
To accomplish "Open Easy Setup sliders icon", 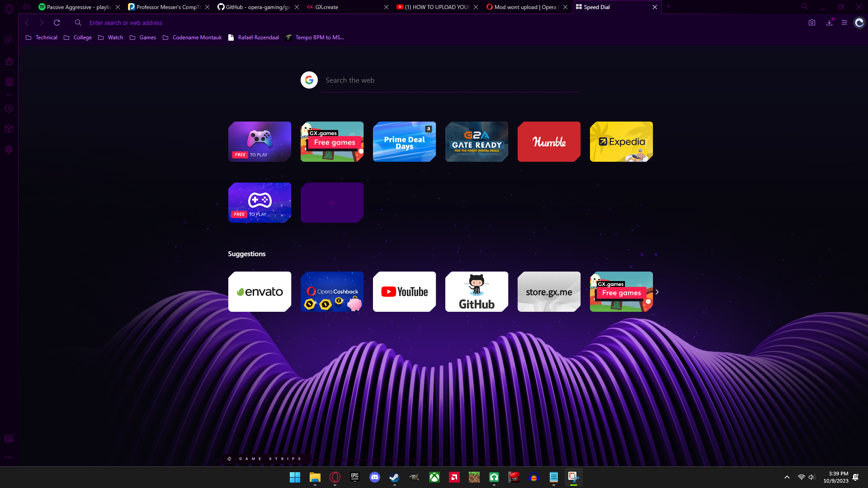I will click(844, 23).
